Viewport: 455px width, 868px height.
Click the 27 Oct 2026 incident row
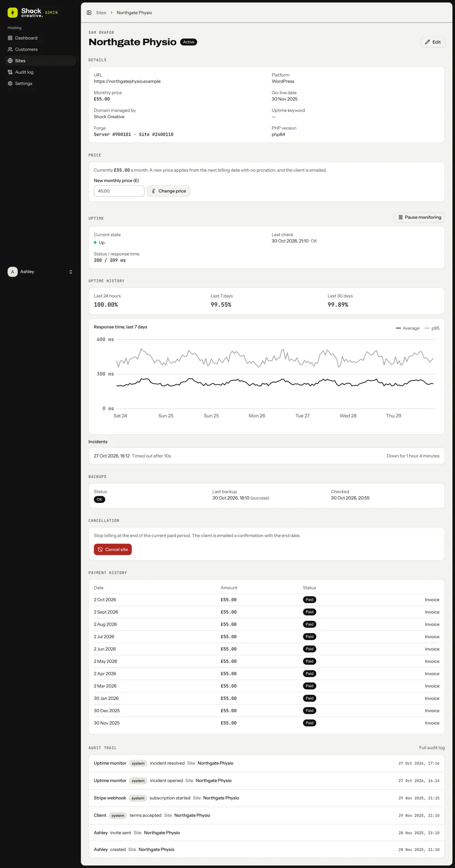[267, 456]
